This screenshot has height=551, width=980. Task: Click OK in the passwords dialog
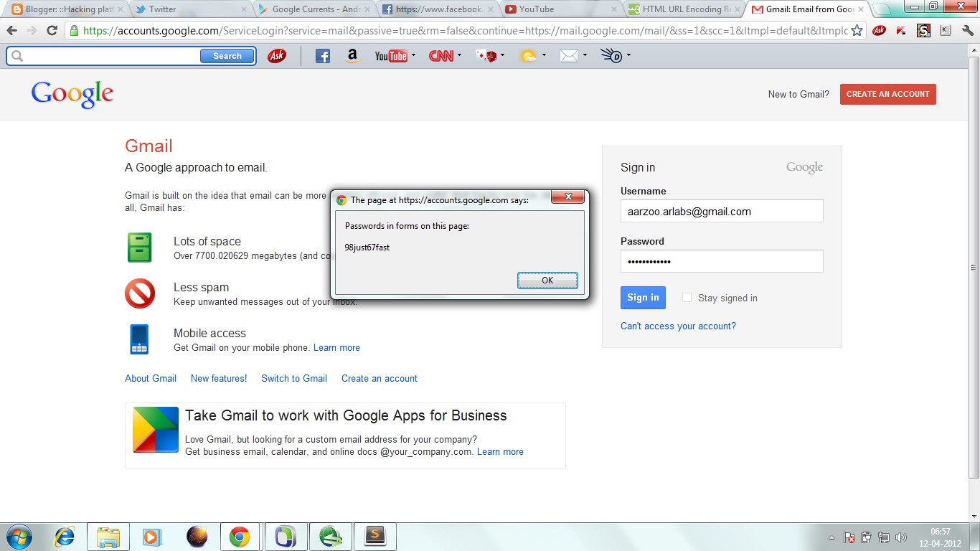[x=547, y=281]
